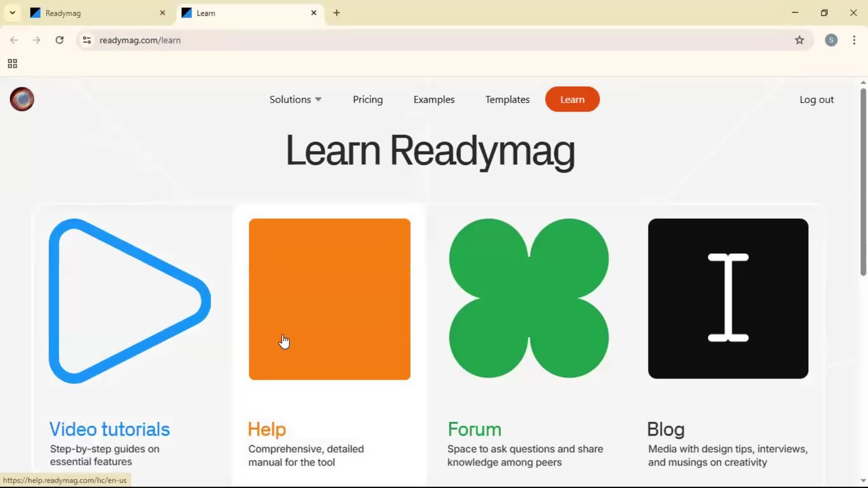The width and height of the screenshot is (868, 488).
Task: Open Chrome's three-dot menu
Action: point(854,40)
